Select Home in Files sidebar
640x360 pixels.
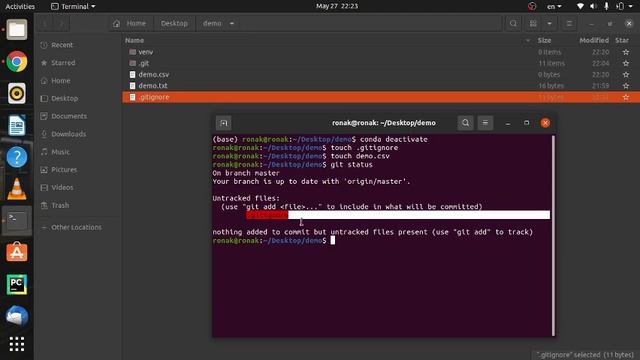(x=78, y=81)
